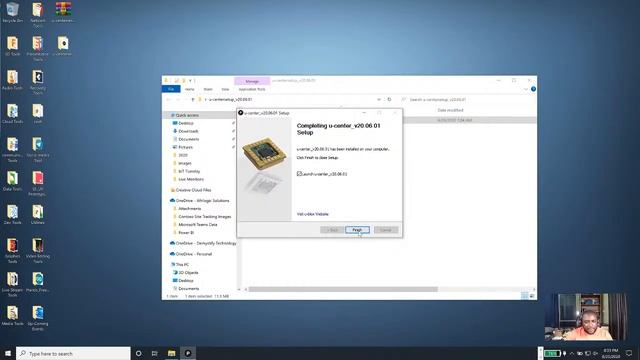This screenshot has width=640, height=360.
Task: Open the notification center icon
Action: [629, 353]
